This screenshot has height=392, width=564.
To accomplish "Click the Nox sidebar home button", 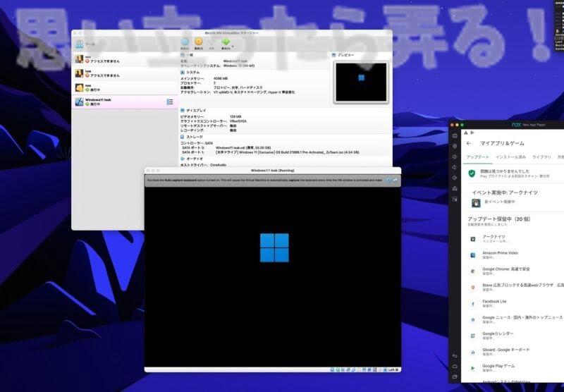I will click(455, 366).
